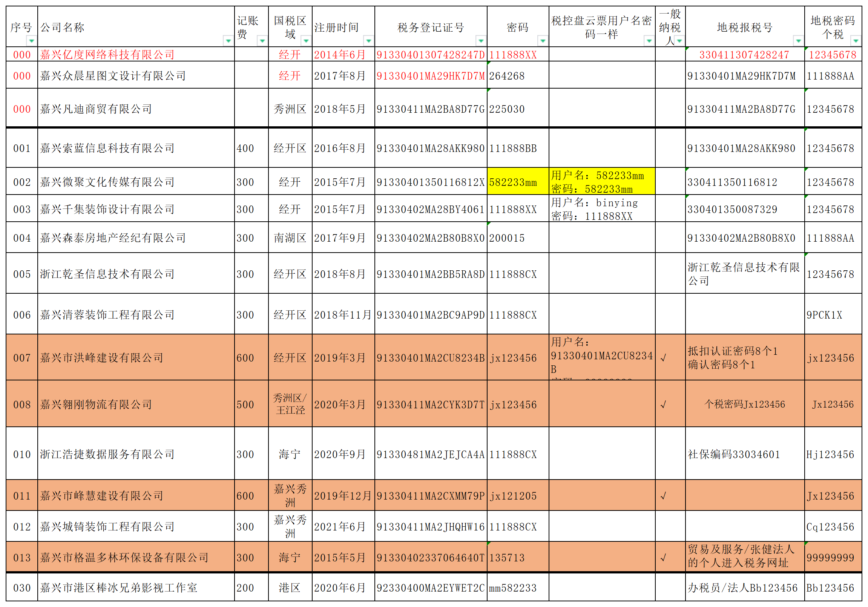The image size is (868, 607).
Task: Open the 序号 column filter dropdown
Action: (32, 40)
